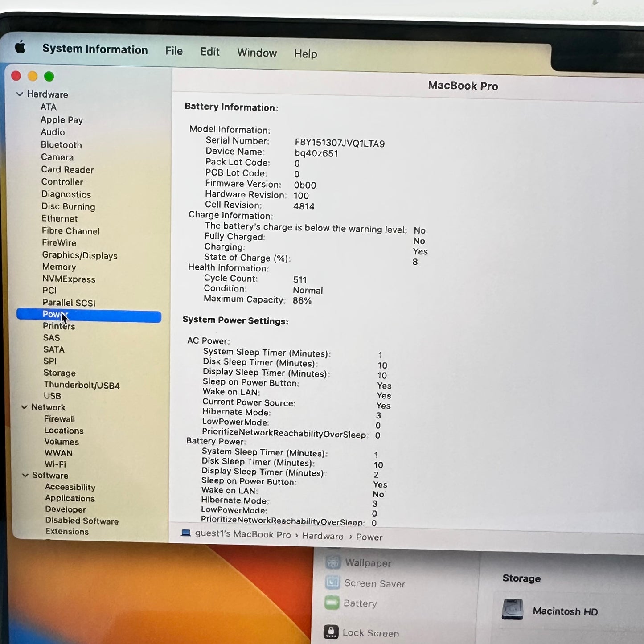Click Hardware in the bottom path bar
The height and width of the screenshot is (644, 644).
click(x=323, y=536)
